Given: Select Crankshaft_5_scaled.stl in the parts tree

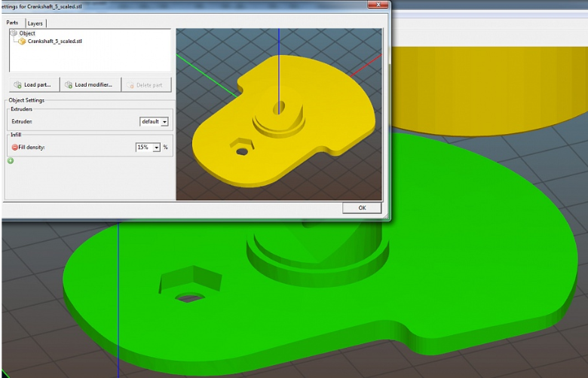Looking at the screenshot, I should pyautogui.click(x=55, y=41).
